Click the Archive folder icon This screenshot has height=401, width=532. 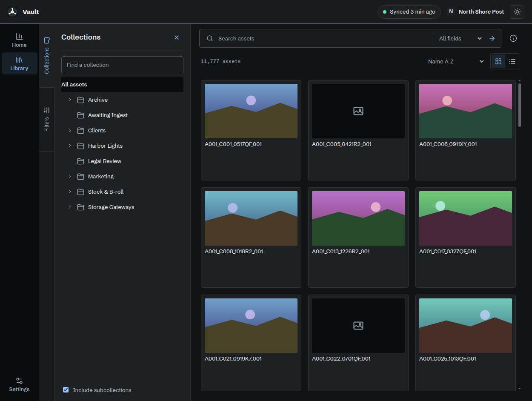tap(80, 100)
